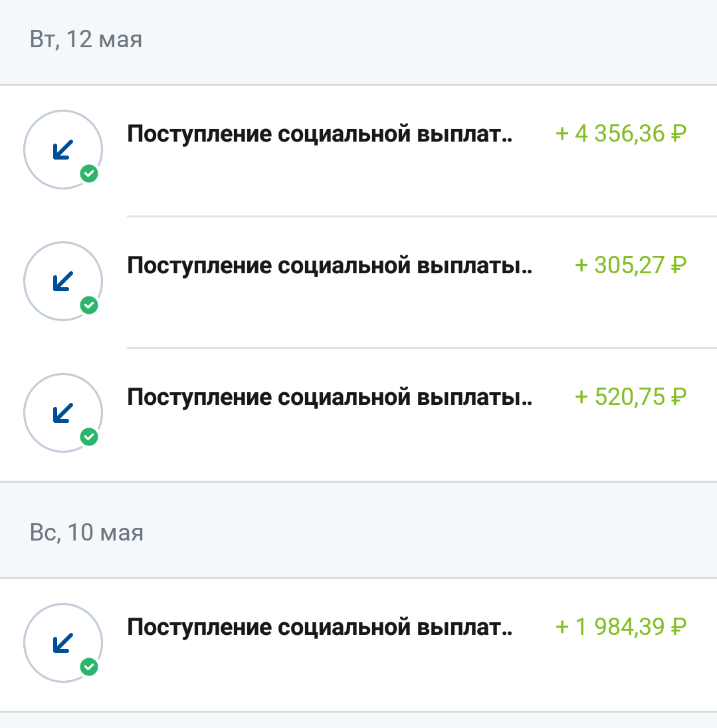Click the + 305,27 ₽ amount
The height and width of the screenshot is (728, 717).
point(630,266)
